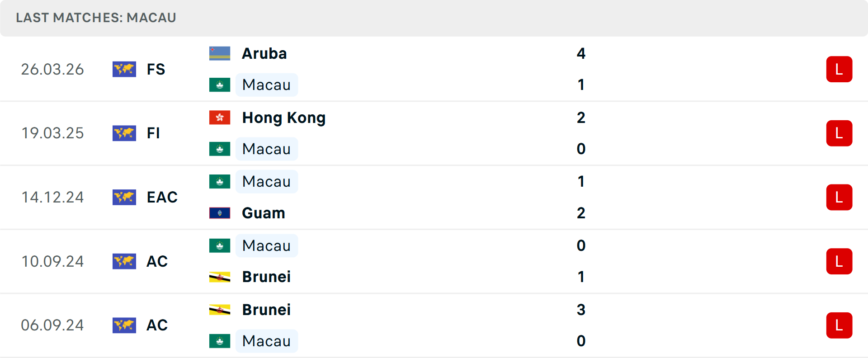Viewport: 868px width, 358px height.
Task: Click the 19.03.25 match date
Action: (52, 133)
